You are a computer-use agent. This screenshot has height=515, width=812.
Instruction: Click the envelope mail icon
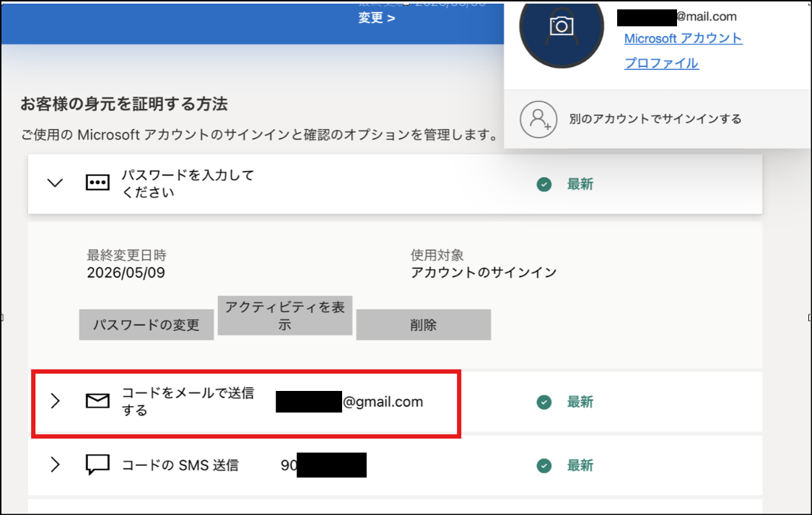pyautogui.click(x=97, y=401)
